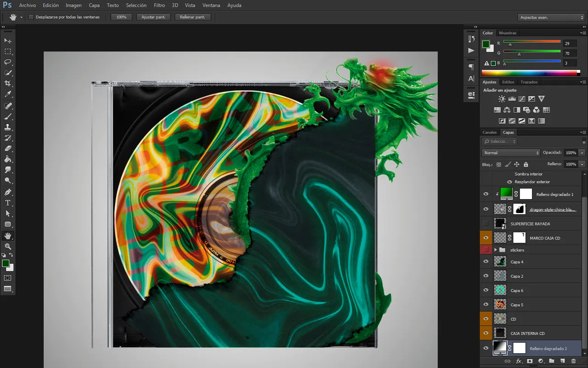
Task: Create a new layer group
Action: tap(551, 362)
